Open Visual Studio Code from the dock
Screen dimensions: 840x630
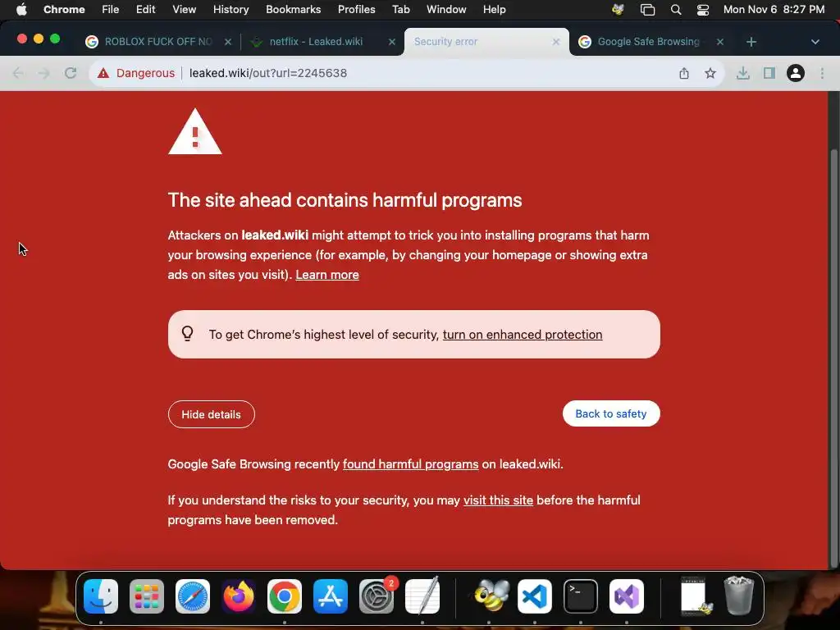pyautogui.click(x=535, y=596)
